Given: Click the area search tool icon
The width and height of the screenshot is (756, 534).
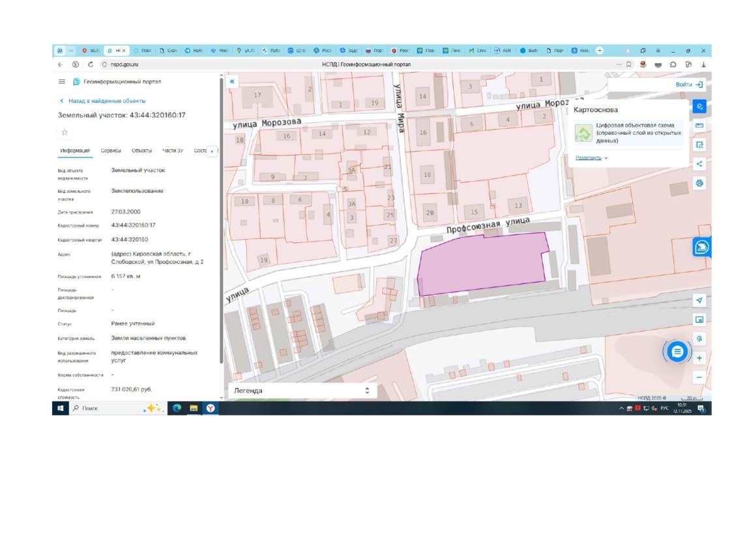Looking at the screenshot, I should (699, 145).
